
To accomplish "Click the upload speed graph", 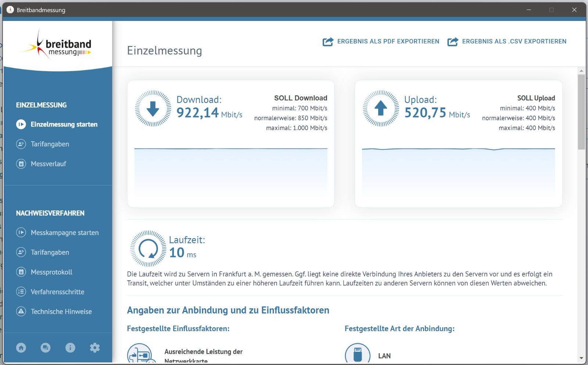I will [459, 171].
